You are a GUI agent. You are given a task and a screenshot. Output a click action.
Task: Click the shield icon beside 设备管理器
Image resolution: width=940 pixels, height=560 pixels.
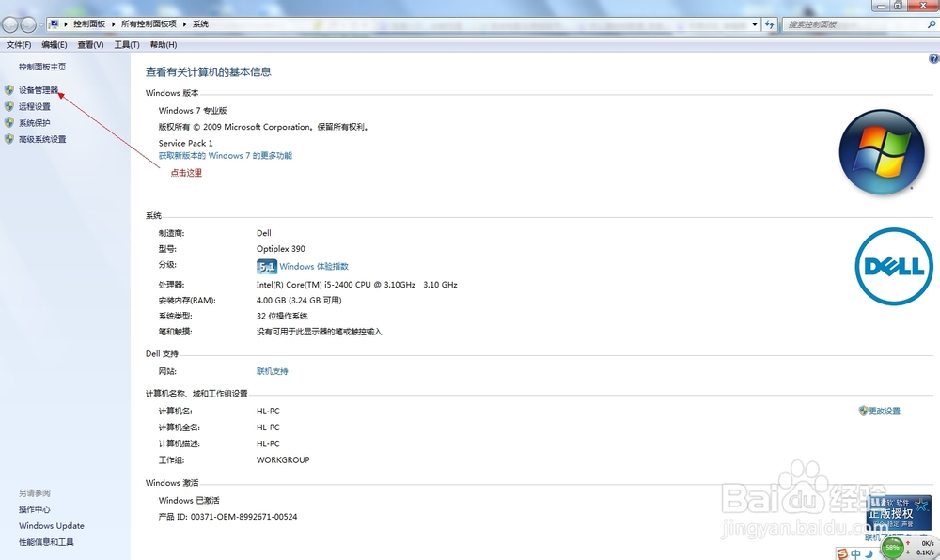pos(9,90)
